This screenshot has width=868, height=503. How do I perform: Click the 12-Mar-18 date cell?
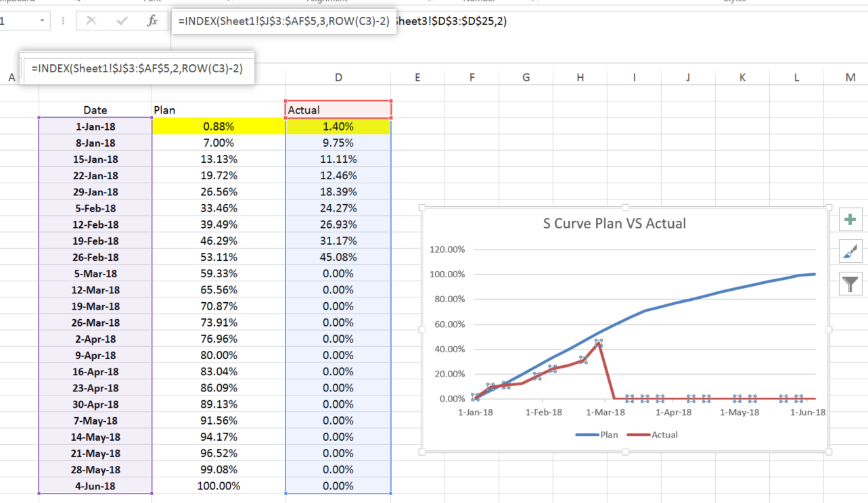95,290
